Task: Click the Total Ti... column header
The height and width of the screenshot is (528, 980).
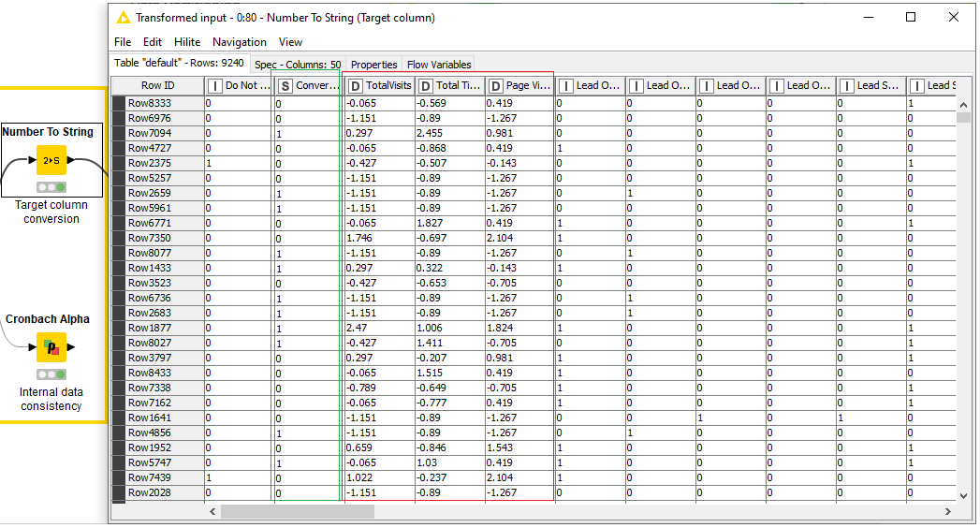Action: [x=449, y=85]
